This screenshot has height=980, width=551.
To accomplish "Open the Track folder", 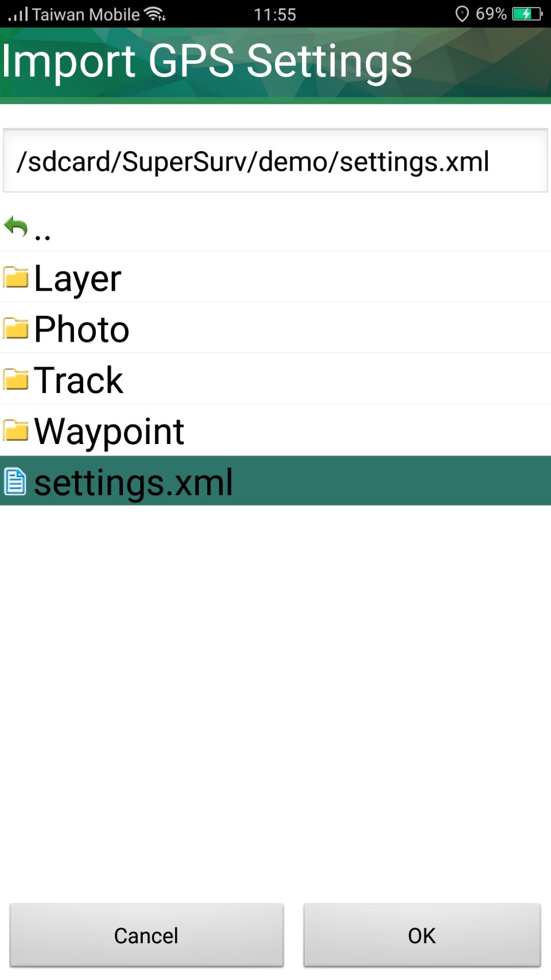I will click(275, 380).
